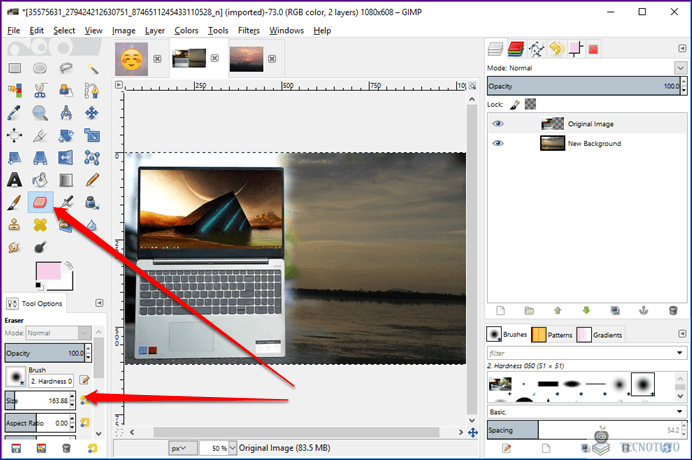Reset brush size to default
This screenshot has width=692, height=460.
pos(84,400)
